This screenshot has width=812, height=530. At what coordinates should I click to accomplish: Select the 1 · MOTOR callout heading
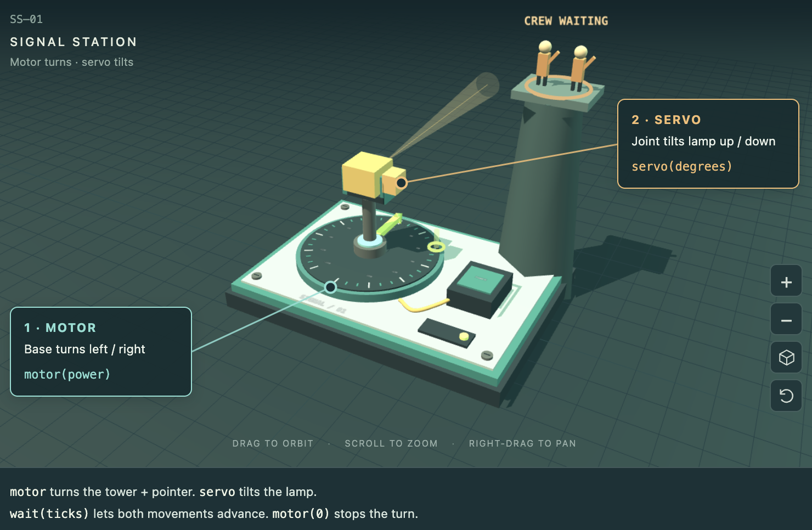[60, 328]
